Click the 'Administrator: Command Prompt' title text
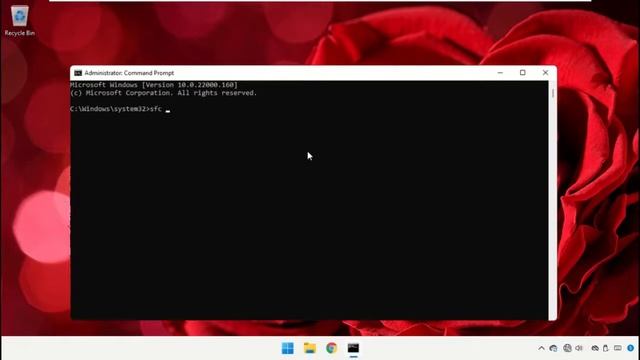Image resolution: width=640 pixels, height=360 pixels. 129,73
